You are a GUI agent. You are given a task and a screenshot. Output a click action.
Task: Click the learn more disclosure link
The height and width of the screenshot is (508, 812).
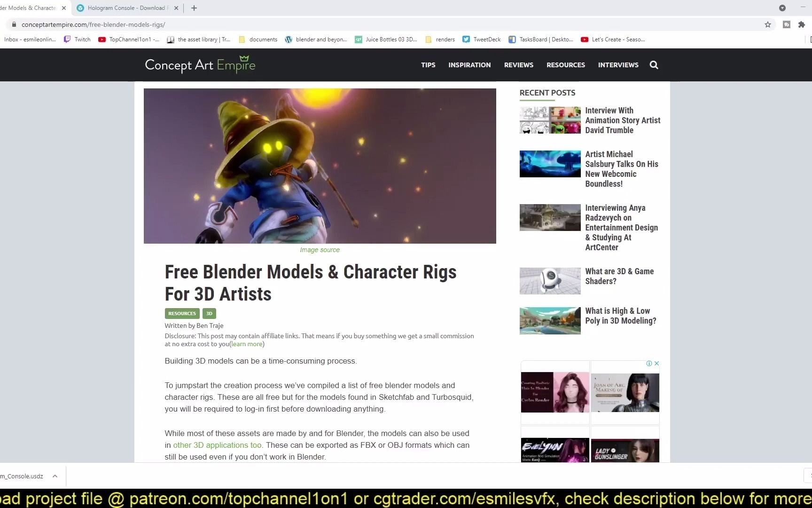click(x=247, y=344)
